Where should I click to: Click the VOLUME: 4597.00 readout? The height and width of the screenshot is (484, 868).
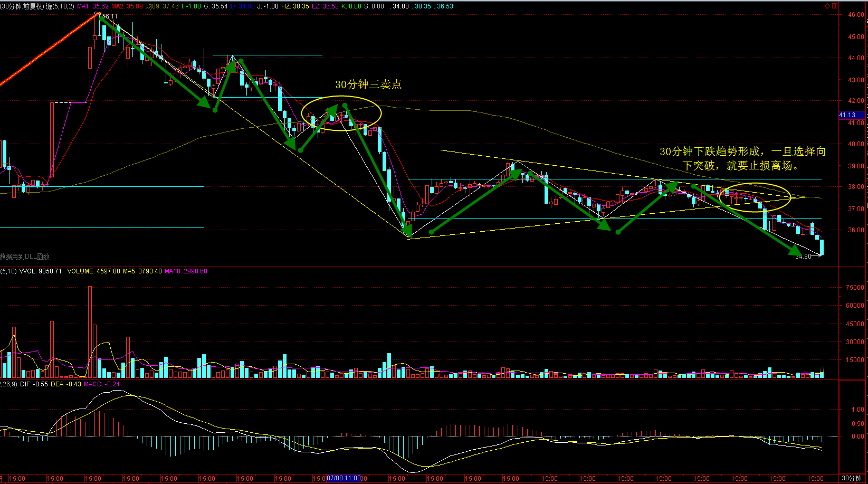tap(94, 271)
